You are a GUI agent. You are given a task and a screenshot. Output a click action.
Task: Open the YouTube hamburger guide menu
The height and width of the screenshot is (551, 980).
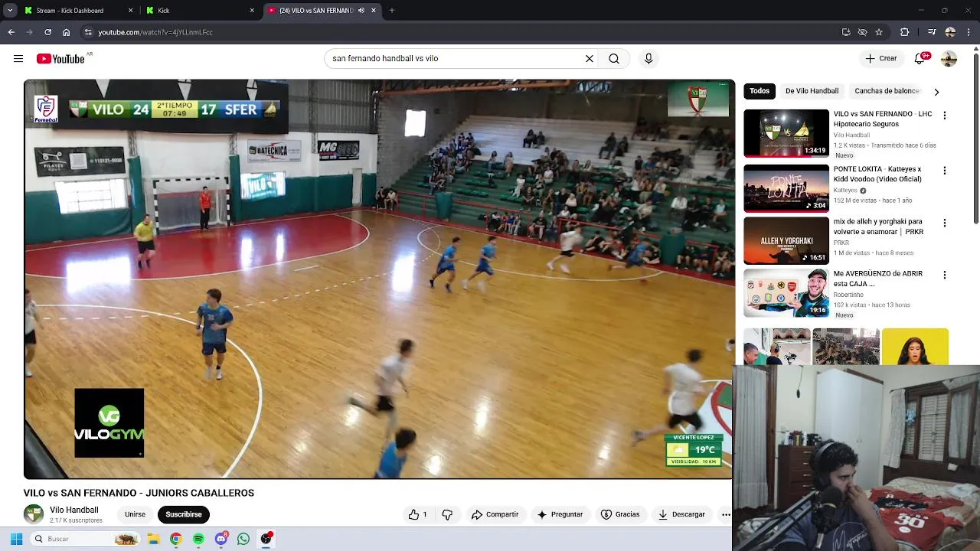[18, 59]
